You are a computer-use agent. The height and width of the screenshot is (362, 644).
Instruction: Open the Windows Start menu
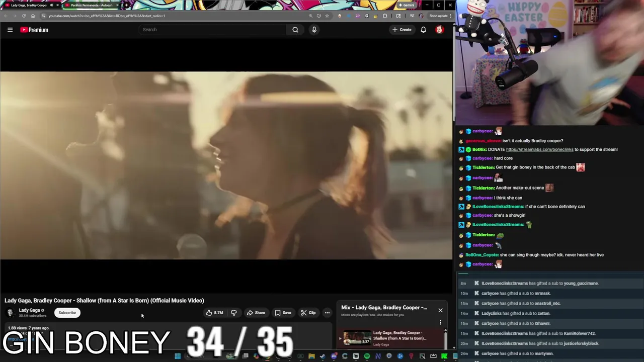178,356
